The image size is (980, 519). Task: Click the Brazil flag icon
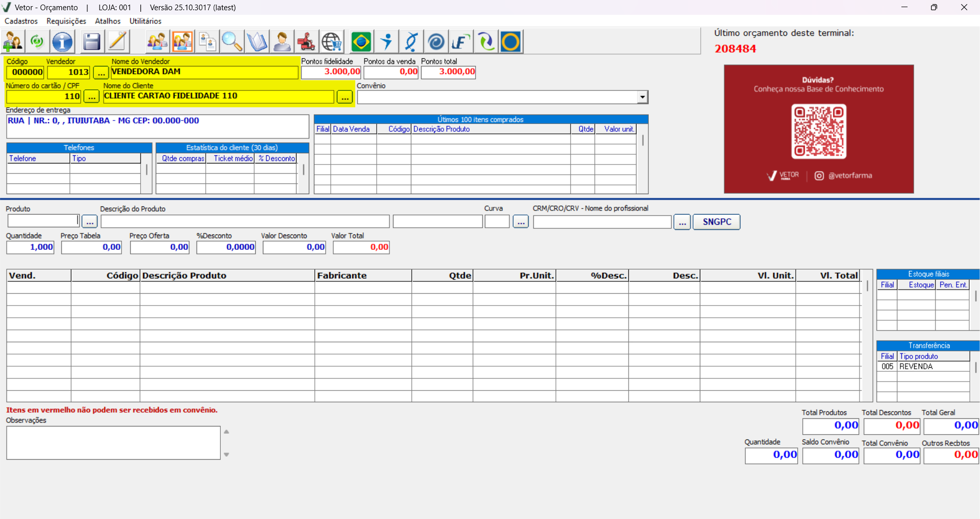[x=361, y=41]
